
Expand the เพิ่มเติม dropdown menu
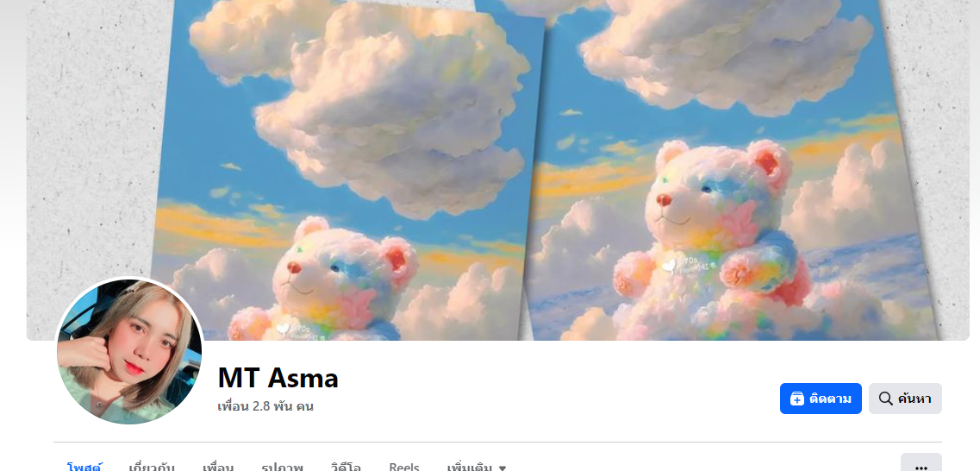[x=477, y=467]
